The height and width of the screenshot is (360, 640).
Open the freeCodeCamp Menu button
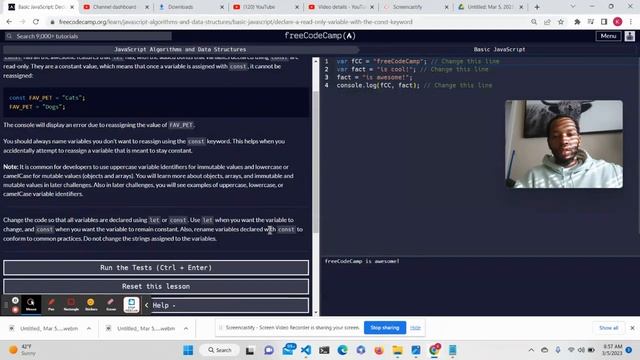608,36
